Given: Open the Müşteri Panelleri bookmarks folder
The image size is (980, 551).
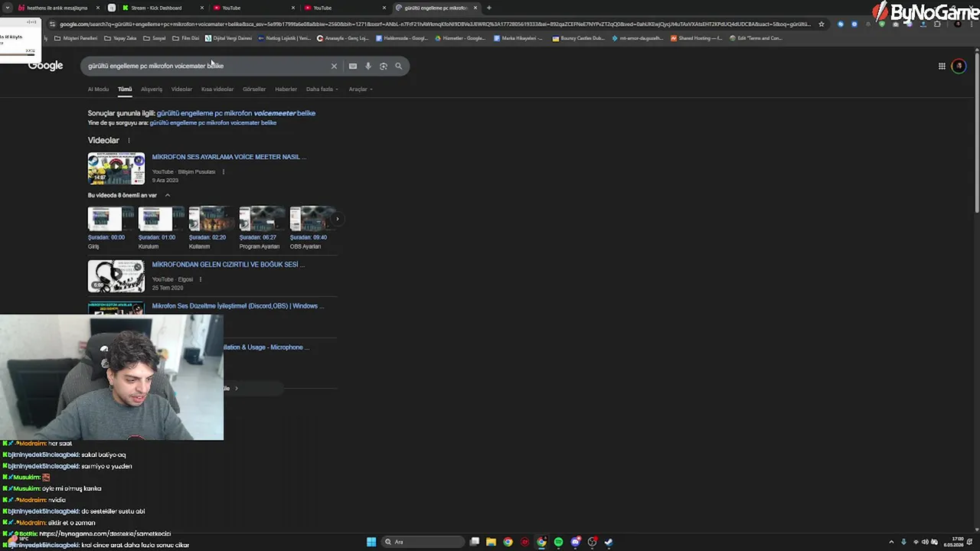Looking at the screenshot, I should coord(76,38).
